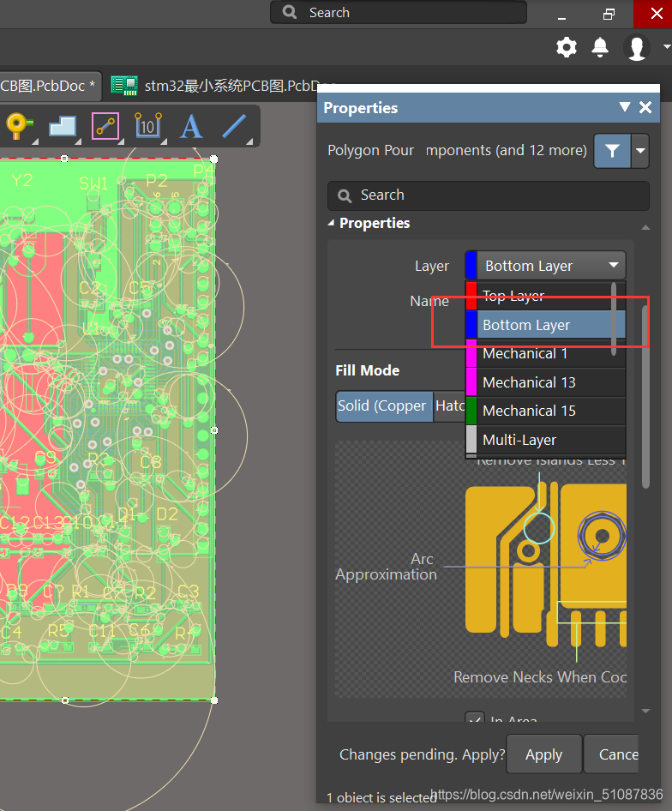Select the place via tool in toolbar
The width and height of the screenshot is (672, 811).
[18, 126]
